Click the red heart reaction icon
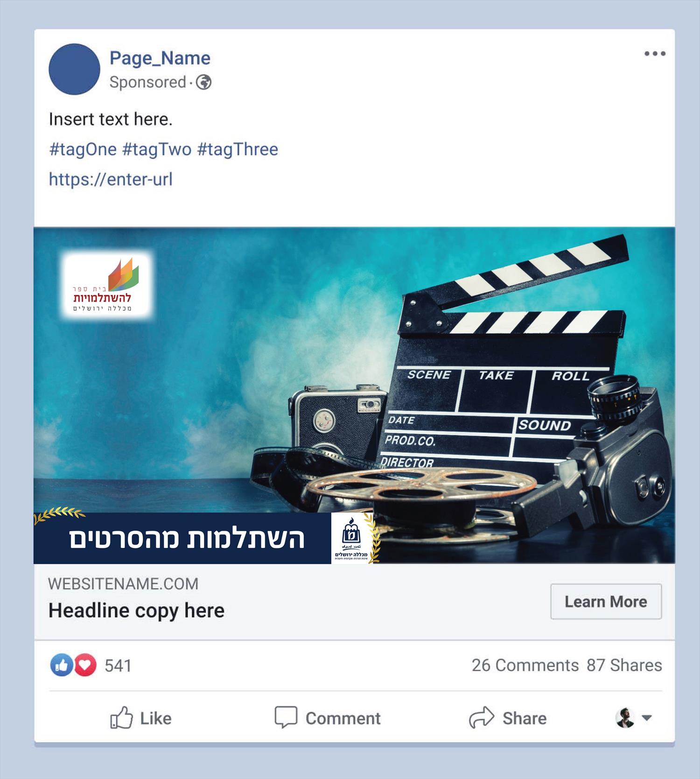The height and width of the screenshot is (779, 700). [85, 665]
